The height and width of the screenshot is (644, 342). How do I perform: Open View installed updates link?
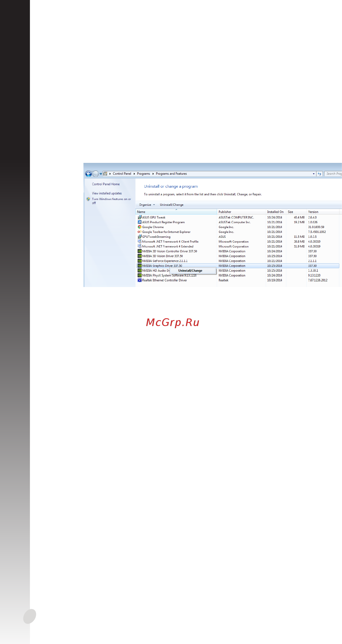point(107,193)
